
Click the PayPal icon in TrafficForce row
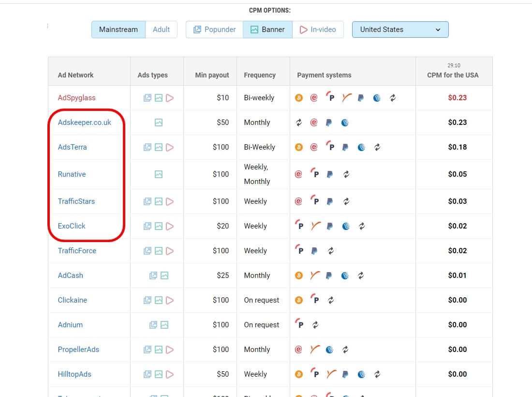point(314,251)
